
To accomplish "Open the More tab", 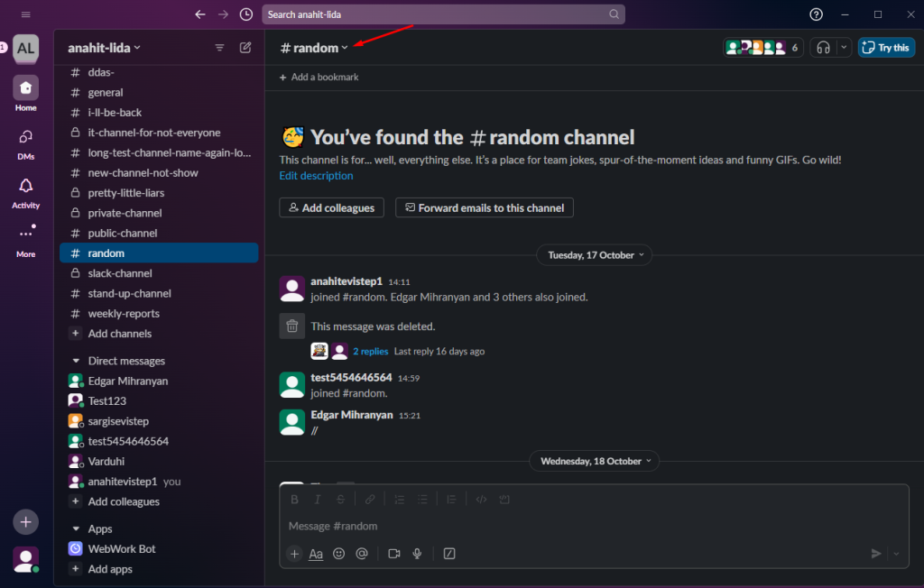I will pos(25,242).
